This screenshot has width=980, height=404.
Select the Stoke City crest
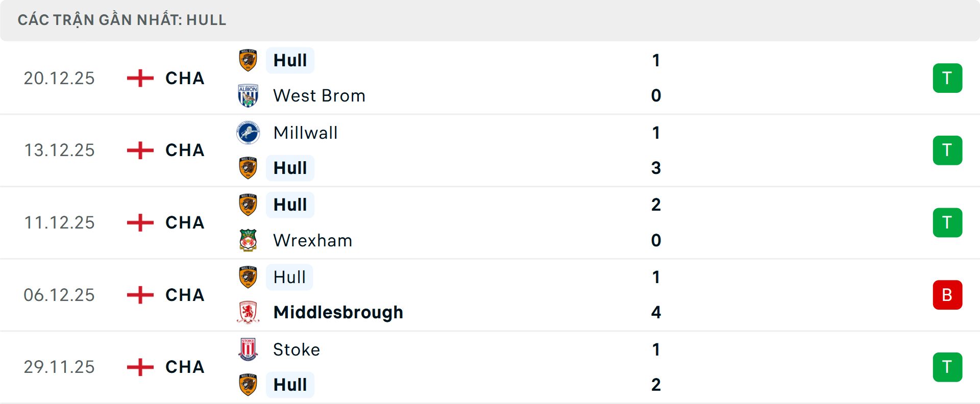[248, 349]
